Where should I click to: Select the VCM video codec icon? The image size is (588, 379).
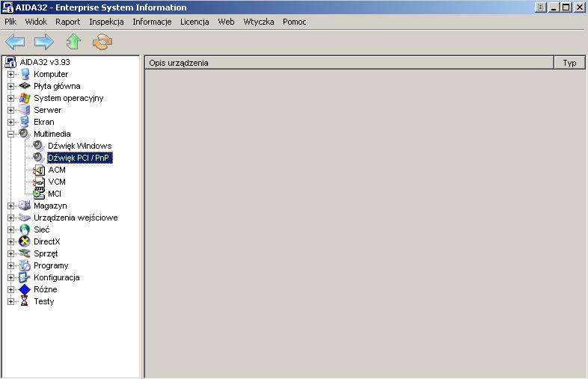click(x=39, y=182)
